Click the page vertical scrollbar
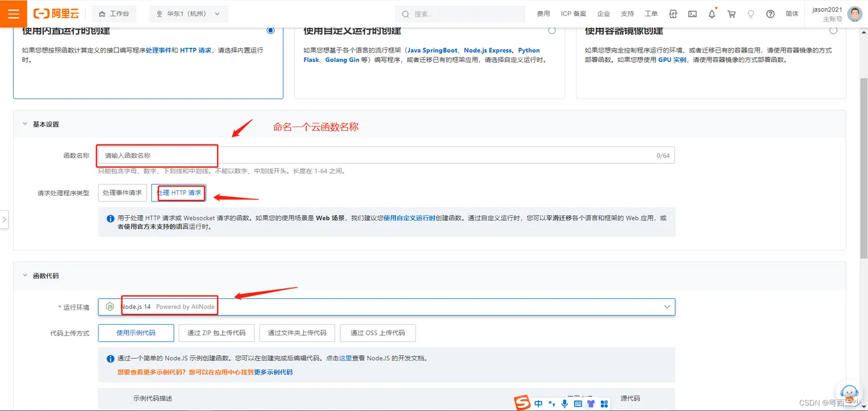 (864, 167)
